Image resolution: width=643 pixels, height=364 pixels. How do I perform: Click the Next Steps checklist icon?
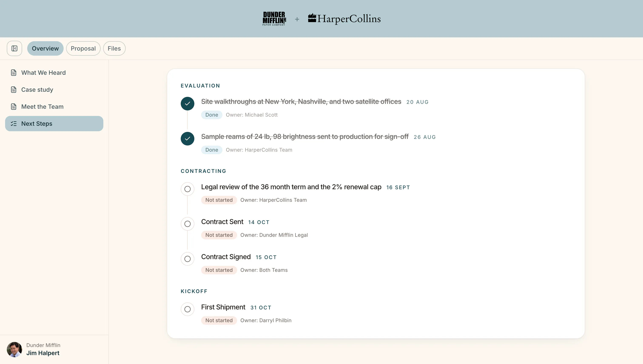tap(14, 124)
